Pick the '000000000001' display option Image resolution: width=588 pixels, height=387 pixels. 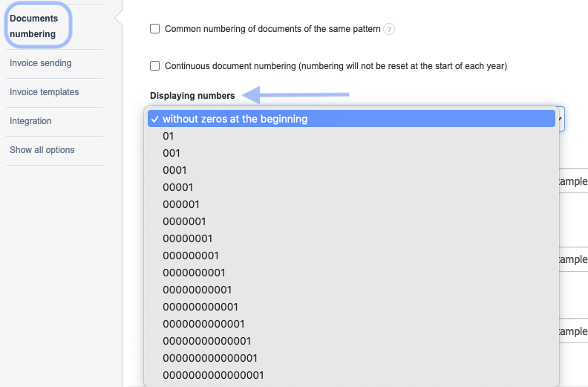coord(200,307)
